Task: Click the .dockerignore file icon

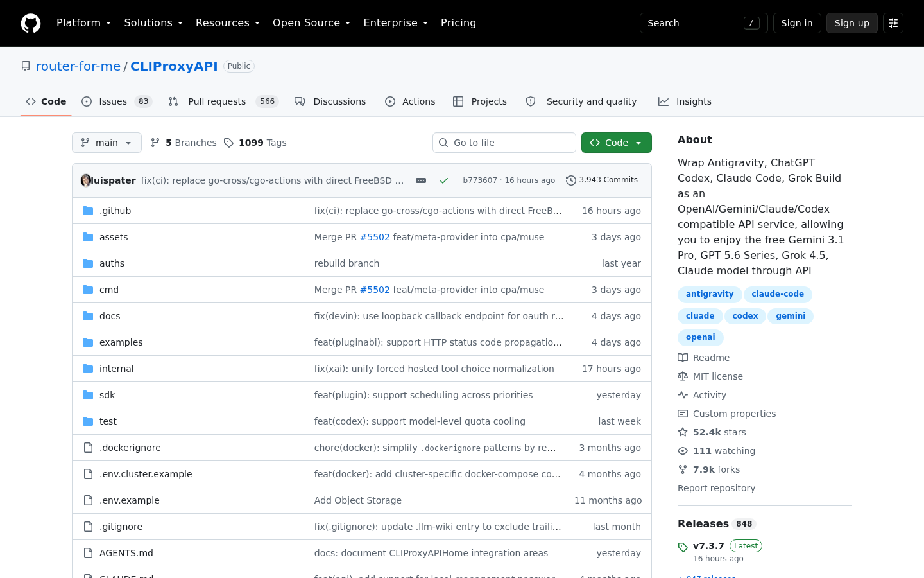Action: click(x=88, y=448)
